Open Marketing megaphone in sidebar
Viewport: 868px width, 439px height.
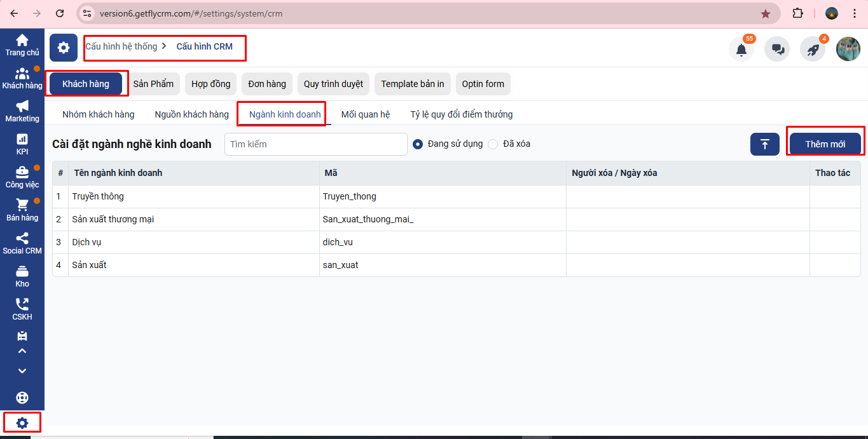tap(22, 111)
